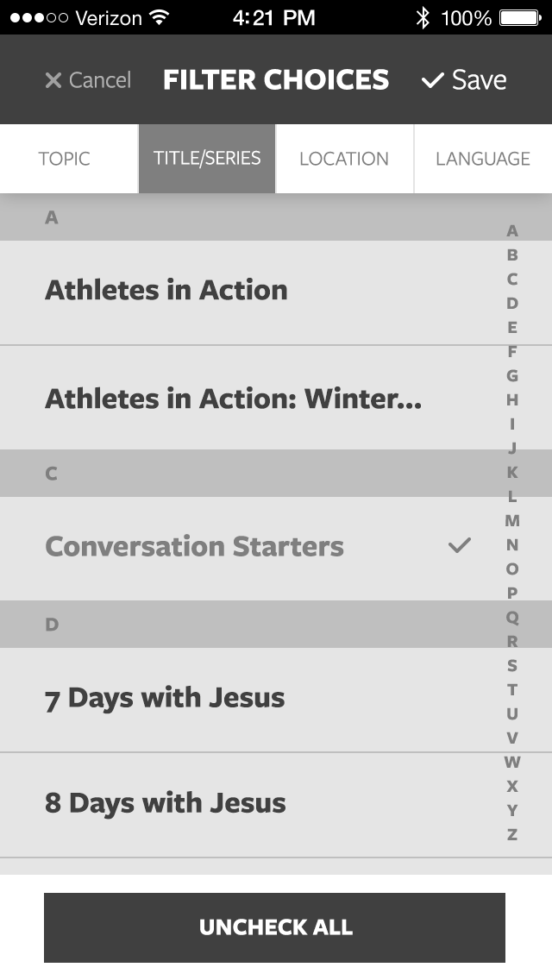
Task: Jump to letter W in index
Action: tap(512, 762)
